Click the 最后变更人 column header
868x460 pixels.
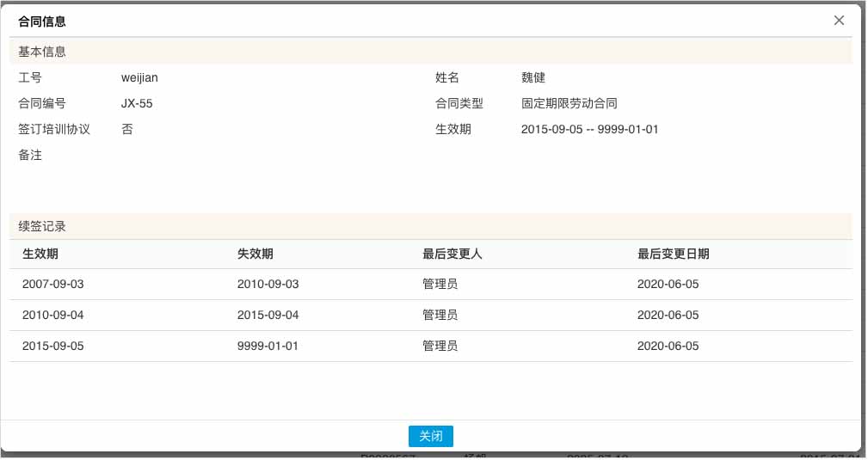click(x=452, y=255)
